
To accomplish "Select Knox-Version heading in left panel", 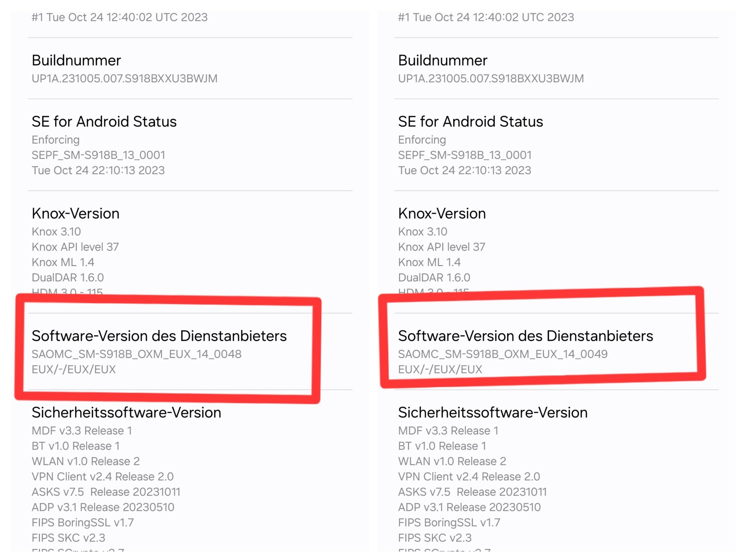I will point(76,213).
